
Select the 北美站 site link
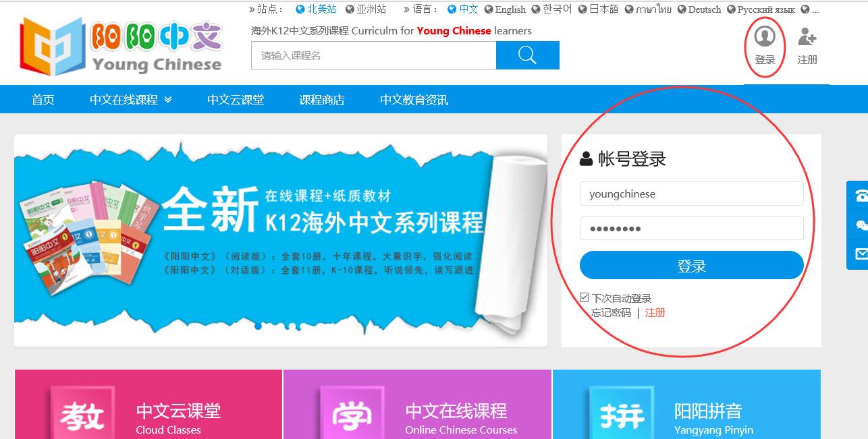point(316,9)
